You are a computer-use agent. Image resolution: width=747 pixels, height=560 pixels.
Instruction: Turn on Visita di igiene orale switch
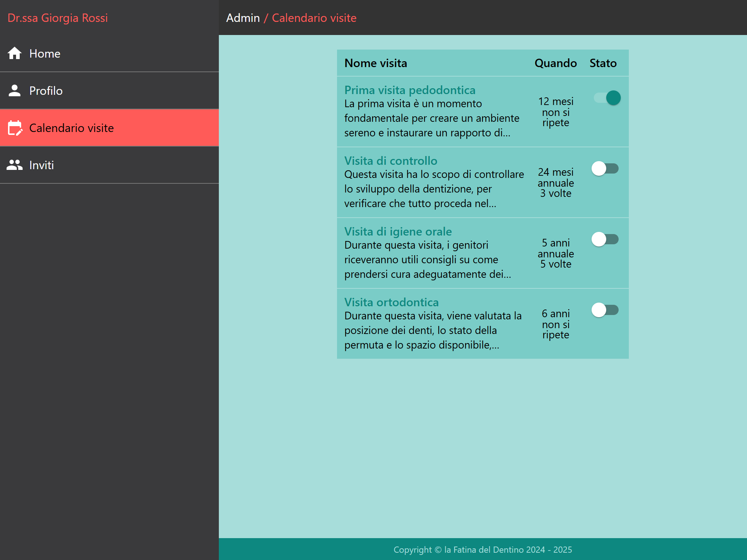605,239
